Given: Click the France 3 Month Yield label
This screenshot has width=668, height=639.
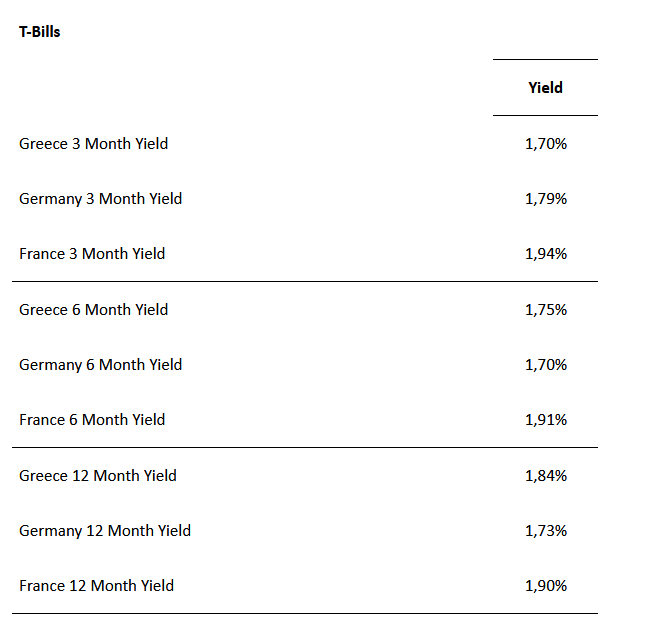Looking at the screenshot, I should (92, 254).
